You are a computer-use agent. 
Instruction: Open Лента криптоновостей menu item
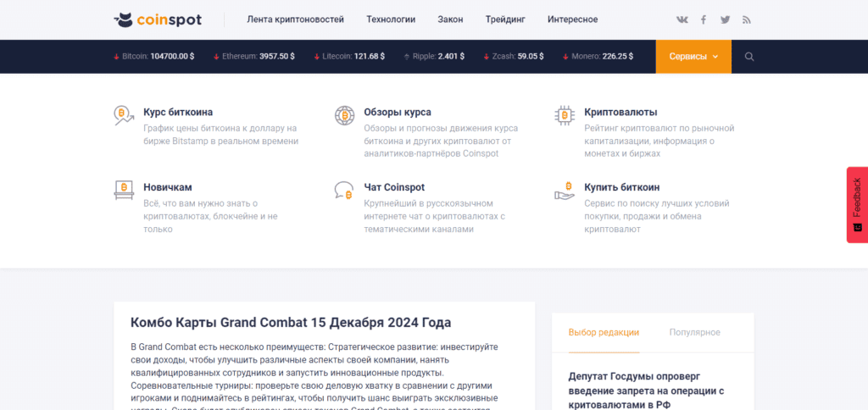pyautogui.click(x=295, y=20)
